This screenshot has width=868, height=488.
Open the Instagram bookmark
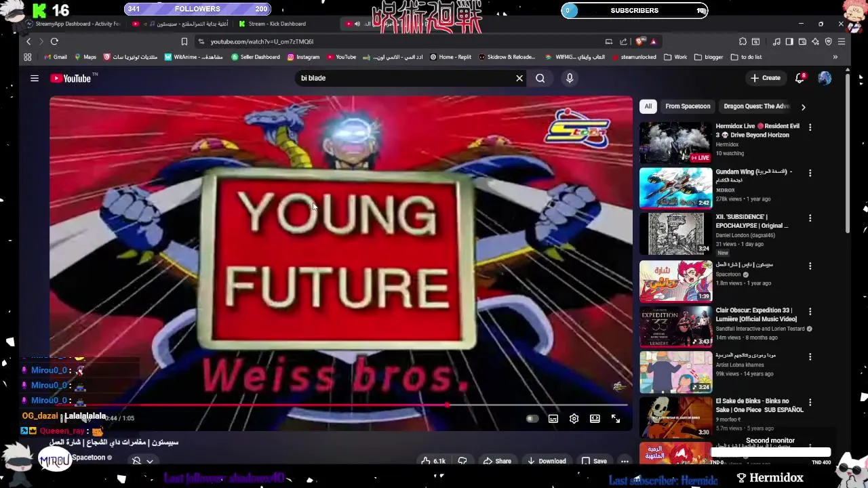tap(303, 57)
